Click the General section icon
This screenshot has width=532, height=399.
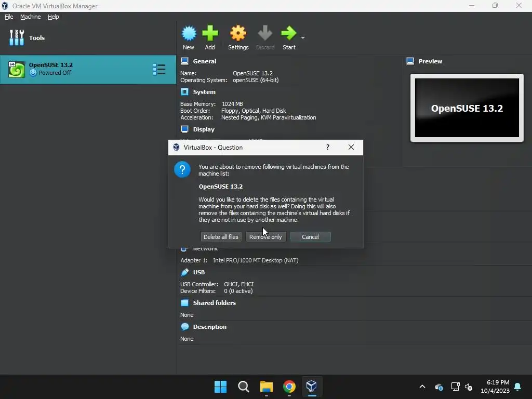click(x=184, y=61)
